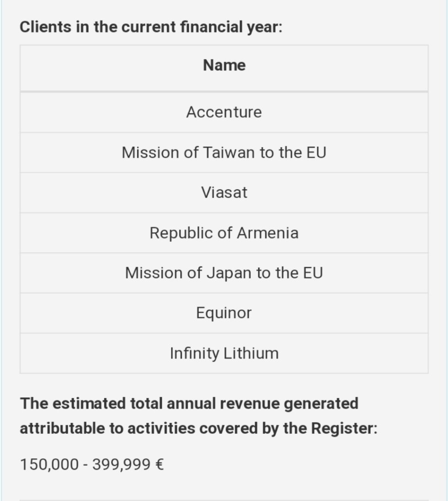Select Mission of Taiwan to the EU row
Screen dimensions: 448x501
224,152
